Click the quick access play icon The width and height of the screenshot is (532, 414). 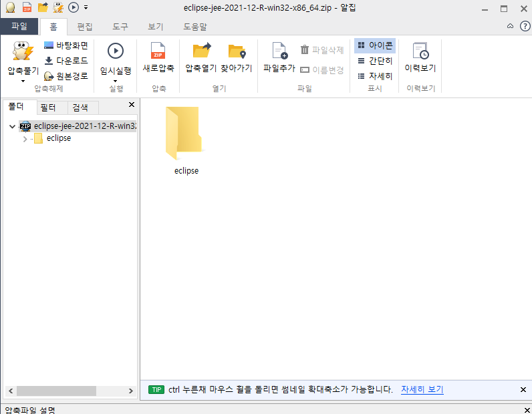[74, 7]
